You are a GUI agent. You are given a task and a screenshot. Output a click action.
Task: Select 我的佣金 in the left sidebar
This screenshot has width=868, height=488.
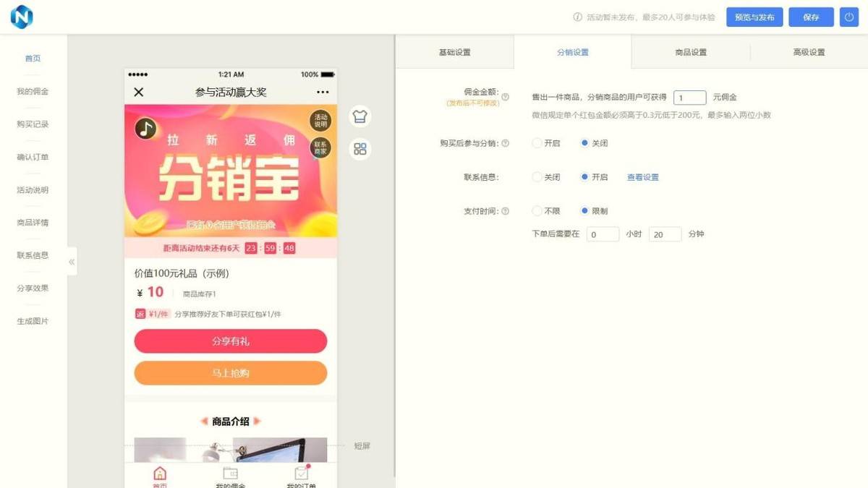click(33, 92)
